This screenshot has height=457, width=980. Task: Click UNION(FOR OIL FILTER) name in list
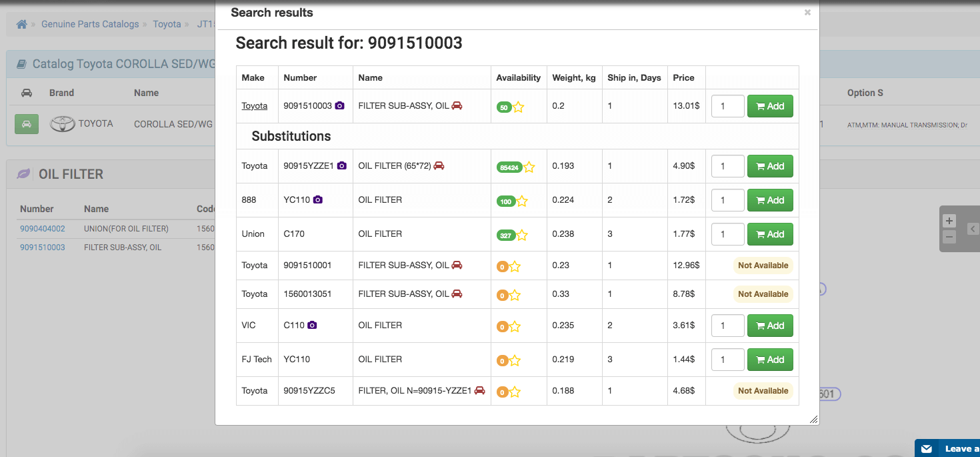coord(126,228)
